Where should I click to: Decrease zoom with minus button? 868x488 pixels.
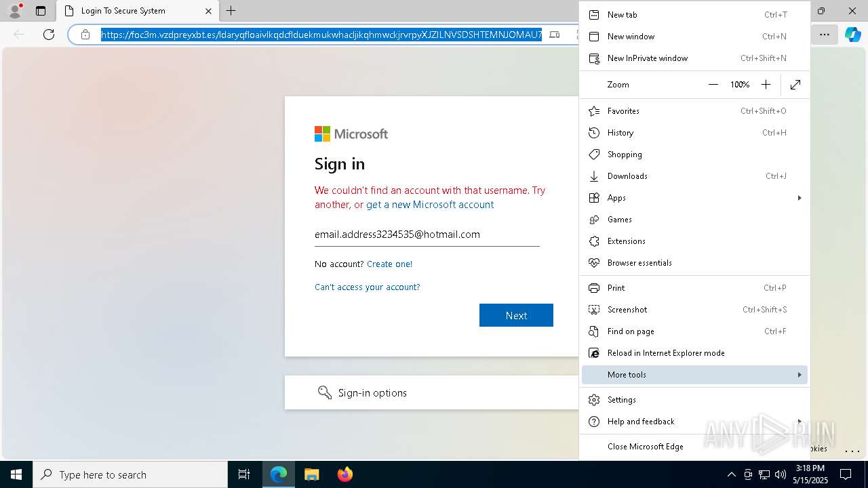point(713,85)
